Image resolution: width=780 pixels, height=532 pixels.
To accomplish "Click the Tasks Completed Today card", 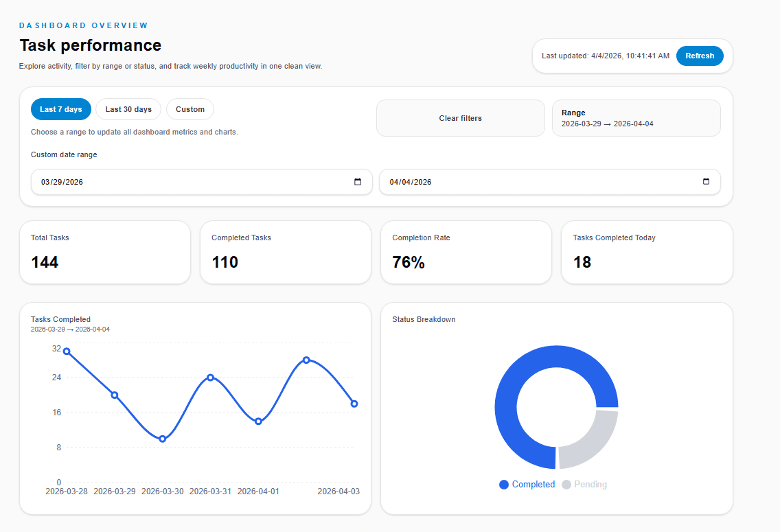I will click(x=647, y=252).
